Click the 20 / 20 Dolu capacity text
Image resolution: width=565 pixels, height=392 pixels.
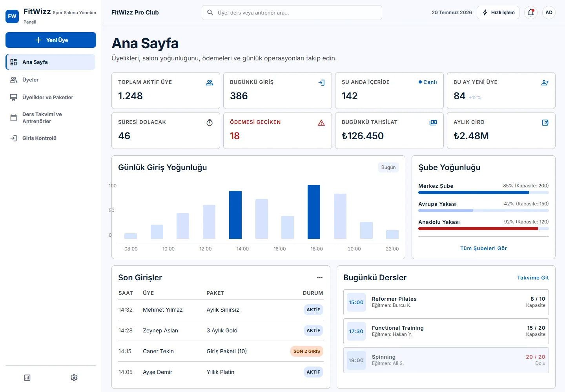(x=535, y=360)
